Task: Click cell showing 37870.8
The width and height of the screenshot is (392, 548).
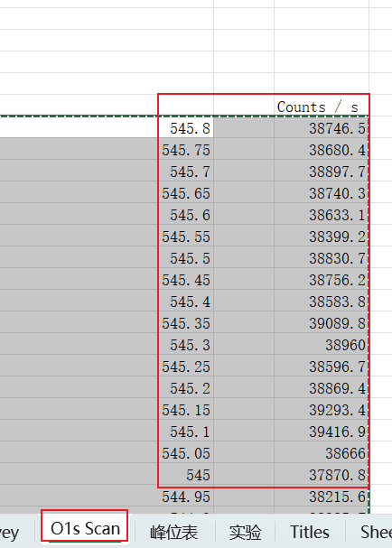Action: pos(322,475)
